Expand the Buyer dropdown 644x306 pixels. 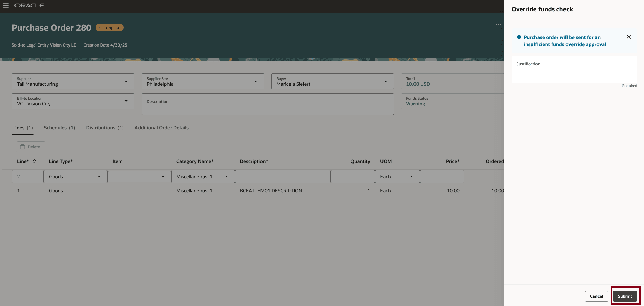386,81
